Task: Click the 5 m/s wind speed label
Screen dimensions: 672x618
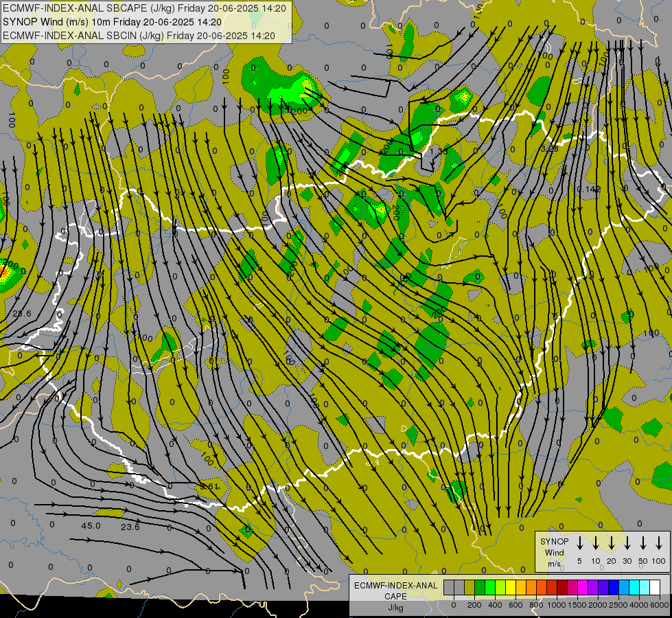Action: pos(579,561)
